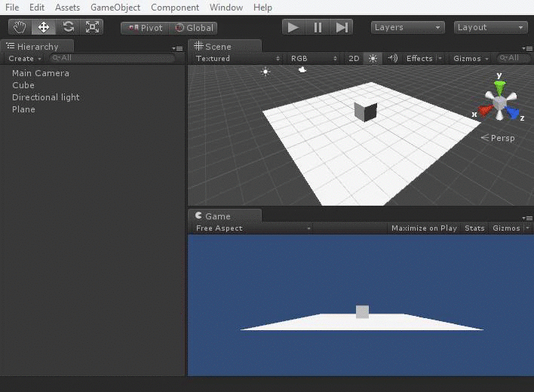The width and height of the screenshot is (534, 392).
Task: Open the Layout dropdown
Action: [491, 27]
